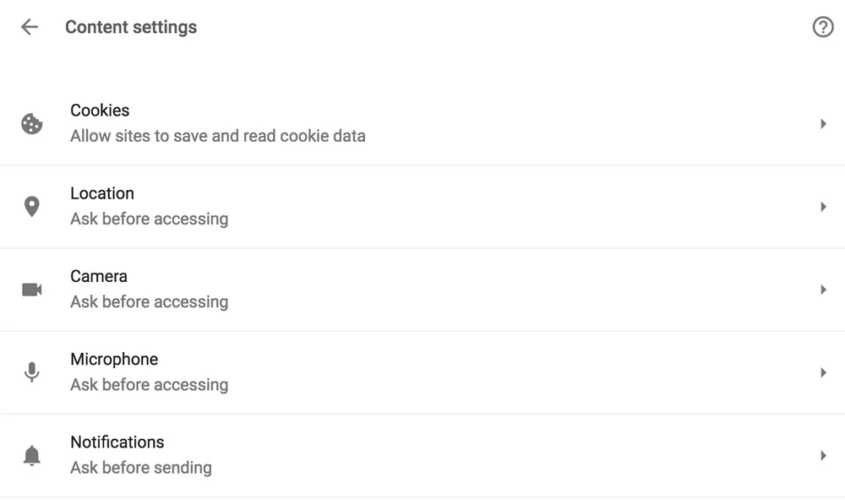
Task: Click "Ask before sending" description text
Action: [x=141, y=468]
